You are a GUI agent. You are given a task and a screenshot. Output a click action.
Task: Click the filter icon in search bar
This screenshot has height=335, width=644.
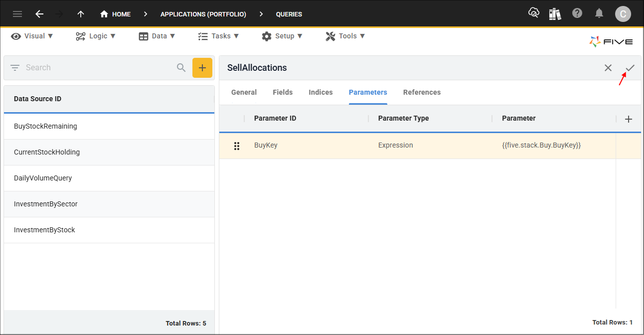click(x=15, y=68)
